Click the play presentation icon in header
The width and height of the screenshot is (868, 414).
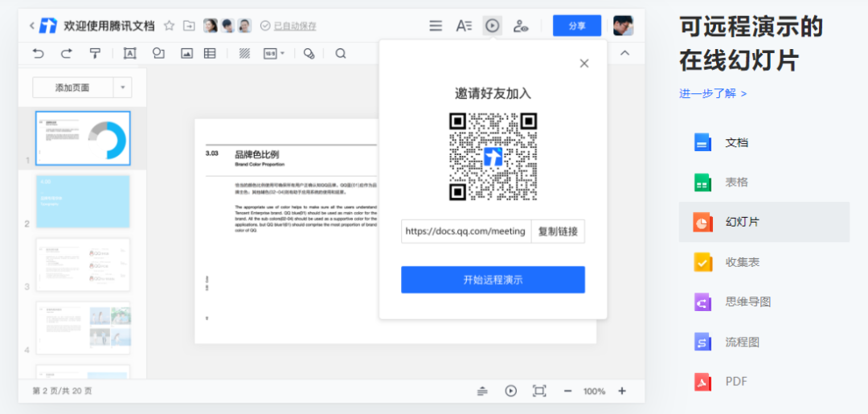492,26
